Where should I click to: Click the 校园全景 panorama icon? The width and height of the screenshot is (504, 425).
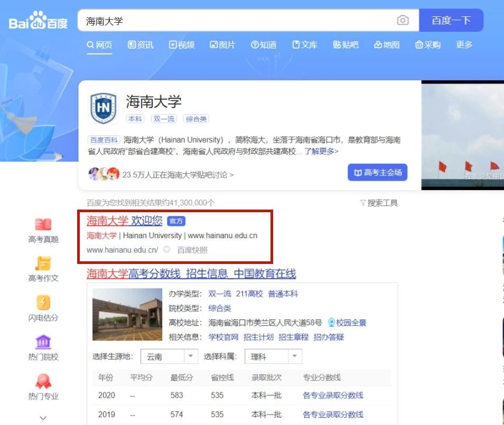point(331,323)
